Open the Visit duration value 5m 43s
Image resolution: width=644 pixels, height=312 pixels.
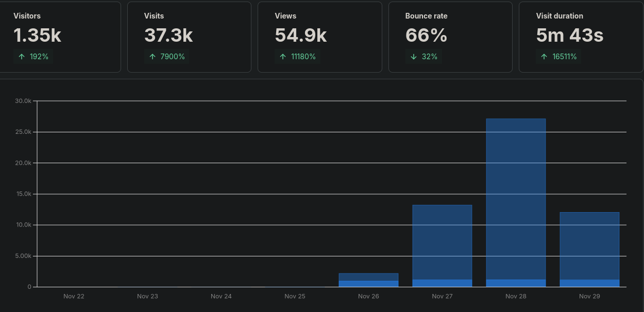point(569,36)
